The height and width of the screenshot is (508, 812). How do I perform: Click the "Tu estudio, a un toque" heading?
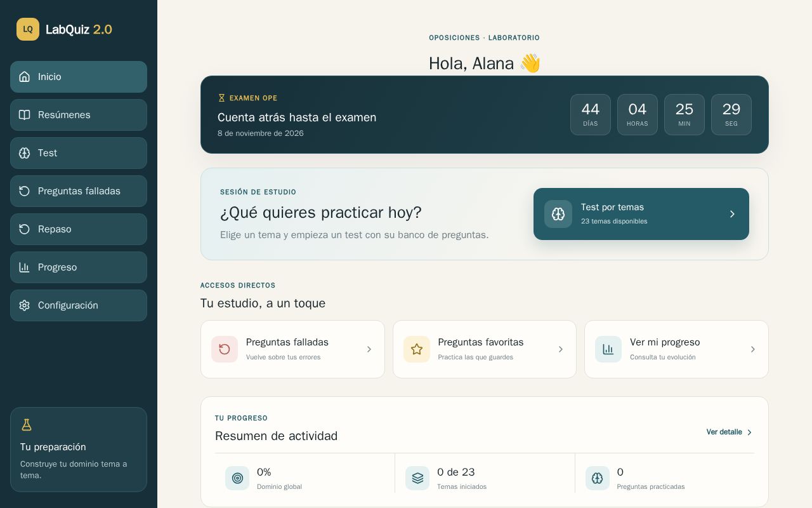(x=263, y=303)
